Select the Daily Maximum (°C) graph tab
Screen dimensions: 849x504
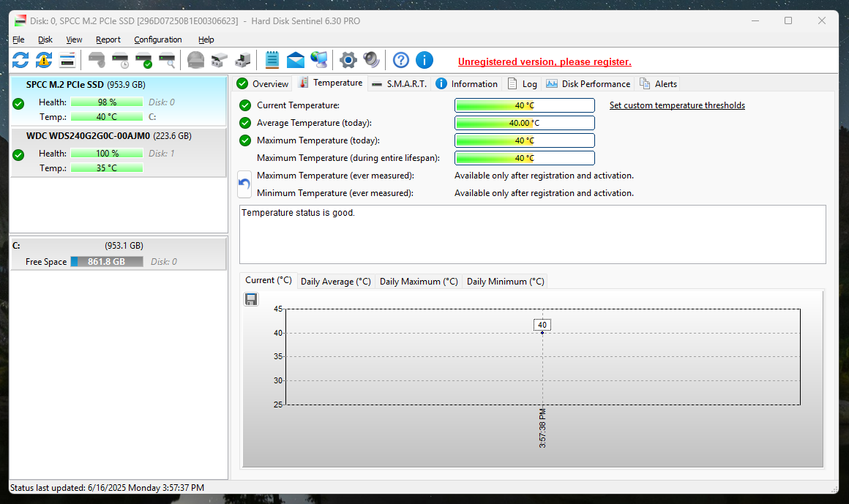click(x=419, y=282)
